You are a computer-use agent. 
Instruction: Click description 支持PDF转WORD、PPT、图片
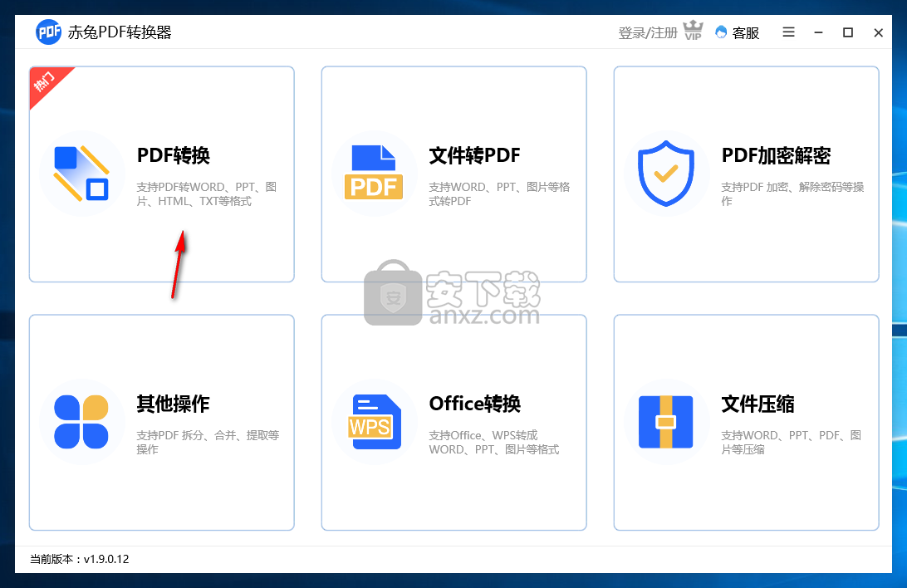(x=207, y=194)
